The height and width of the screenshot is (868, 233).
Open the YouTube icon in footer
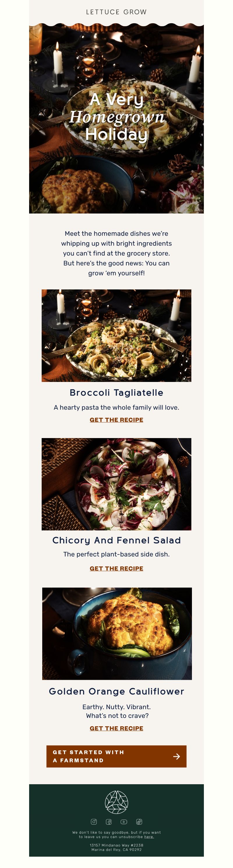(x=124, y=821)
